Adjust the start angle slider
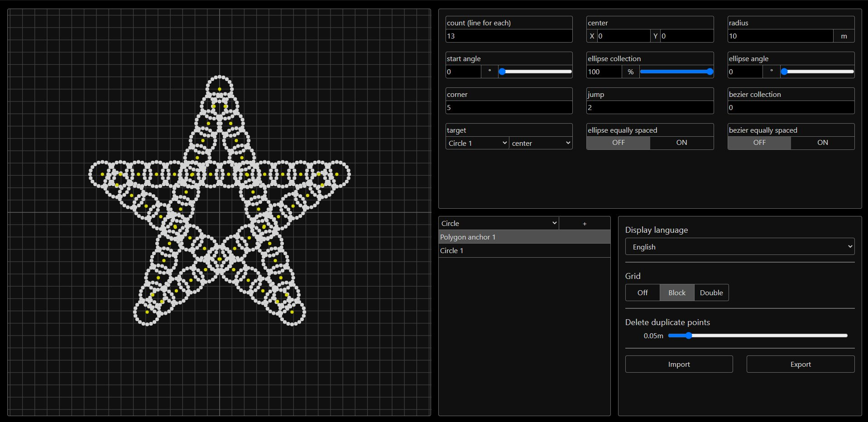Screen dimensions: 868x422 point(535,72)
